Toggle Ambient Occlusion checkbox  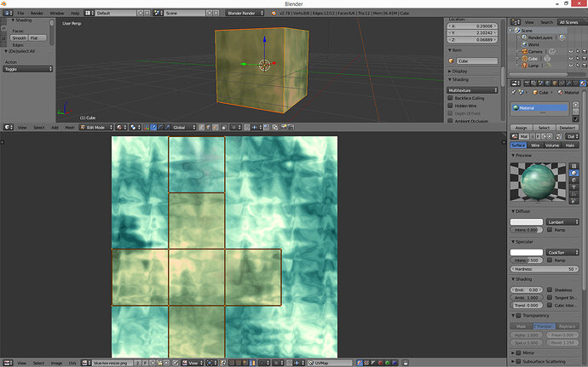[450, 121]
